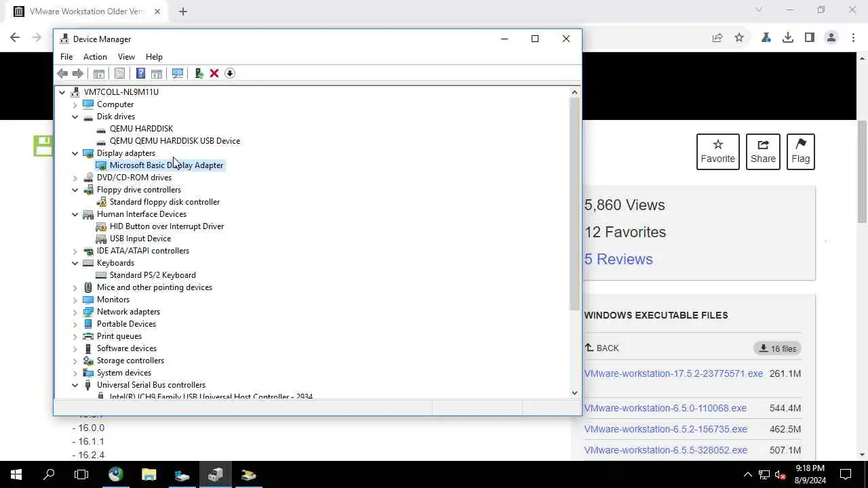Open VMware-workstation-17.5.2-23775571.exe link
The image size is (868, 488).
tap(673, 373)
